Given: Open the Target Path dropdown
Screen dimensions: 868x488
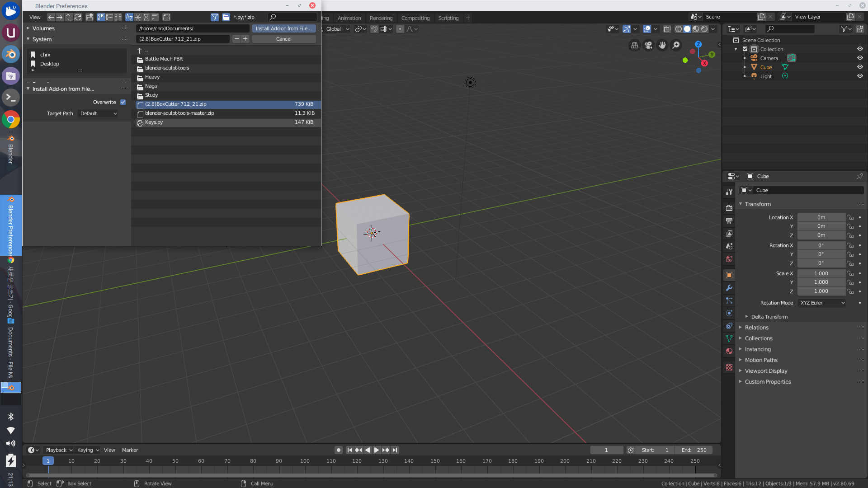Looking at the screenshot, I should click(98, 113).
